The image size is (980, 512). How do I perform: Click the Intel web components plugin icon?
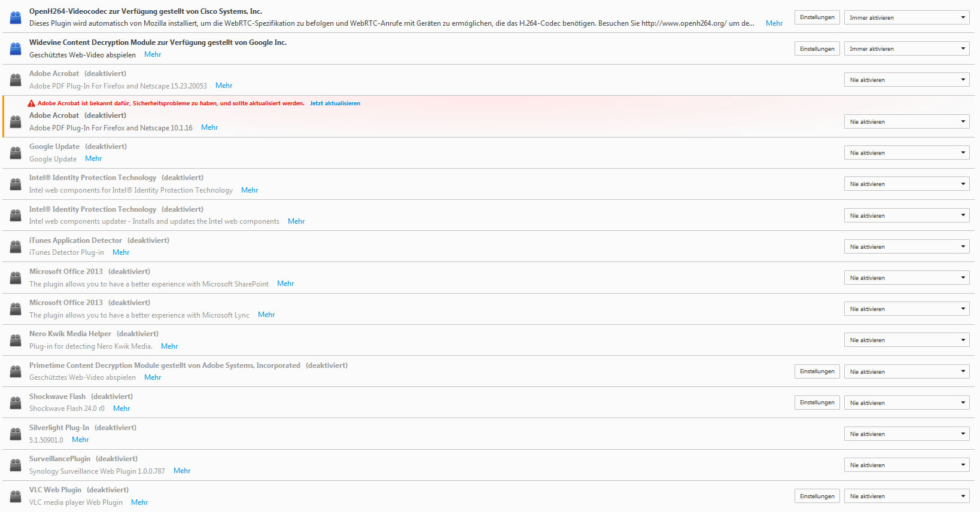[x=16, y=184]
